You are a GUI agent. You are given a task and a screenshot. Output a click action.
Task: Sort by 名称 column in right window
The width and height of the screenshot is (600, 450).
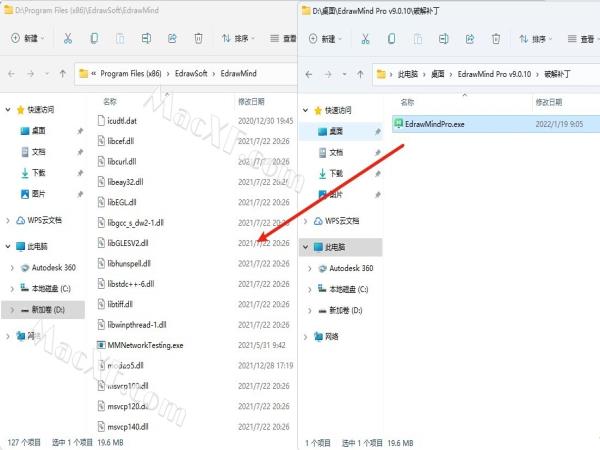click(x=407, y=102)
